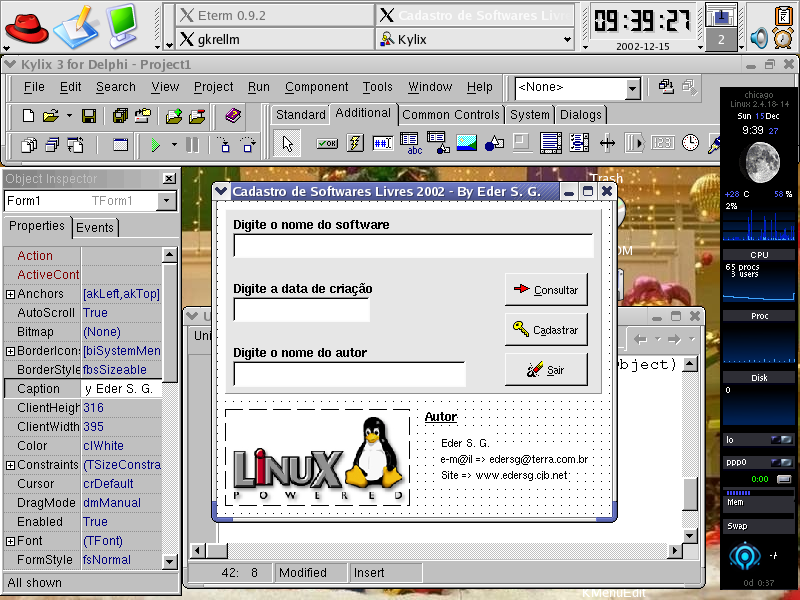800x600 pixels.
Task: Select the Image component icon
Action: 466,143
